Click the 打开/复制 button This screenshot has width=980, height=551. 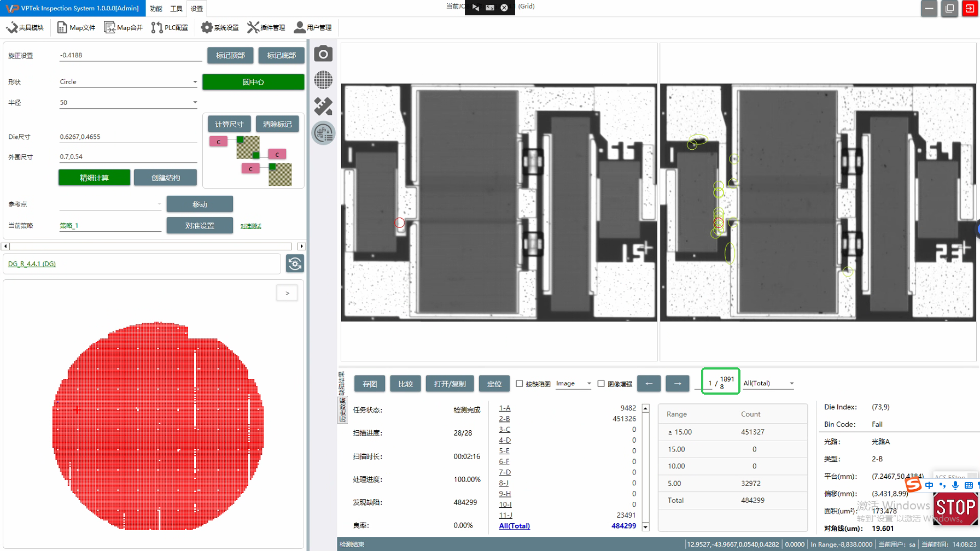click(x=450, y=384)
